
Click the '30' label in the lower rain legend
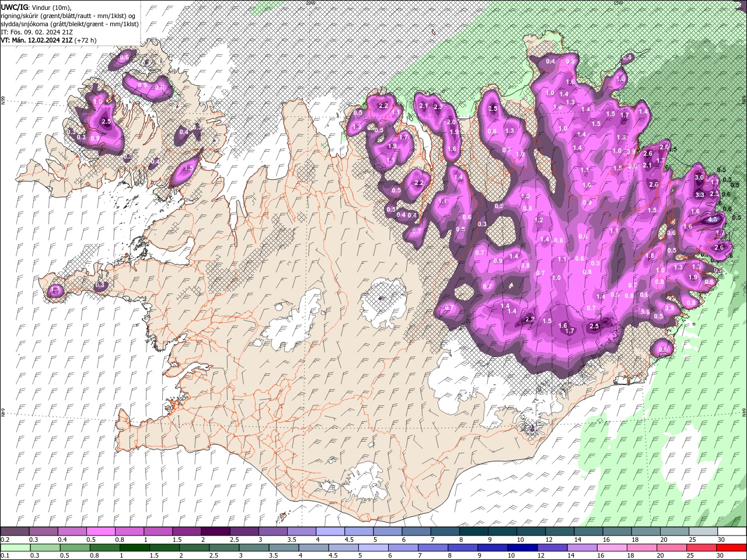pyautogui.click(x=721, y=556)
